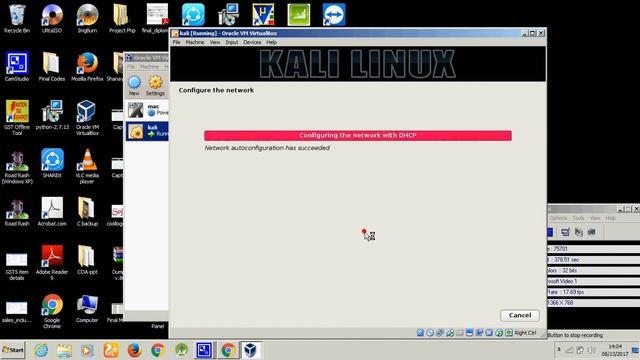Click the Windows Start button
640x360 pixels.
pyautogui.click(x=13, y=350)
